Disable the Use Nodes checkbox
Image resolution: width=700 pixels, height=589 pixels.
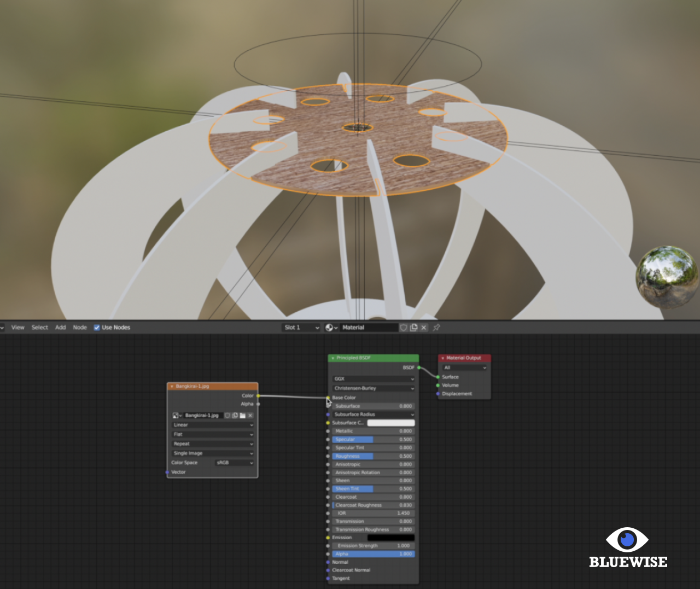click(x=97, y=328)
